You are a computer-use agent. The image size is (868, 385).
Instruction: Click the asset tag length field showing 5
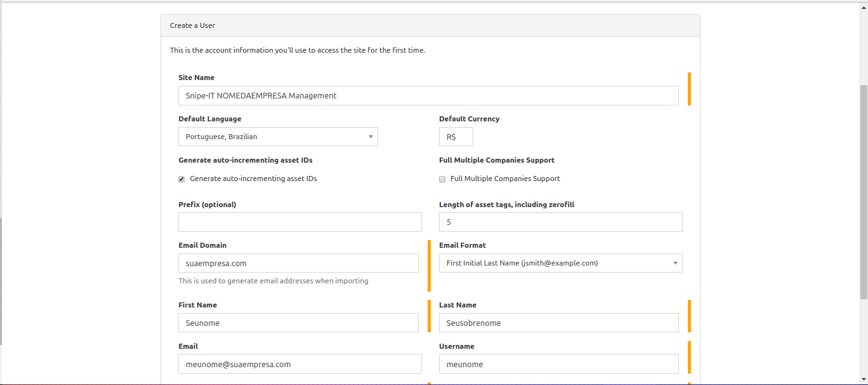pyautogui.click(x=561, y=222)
